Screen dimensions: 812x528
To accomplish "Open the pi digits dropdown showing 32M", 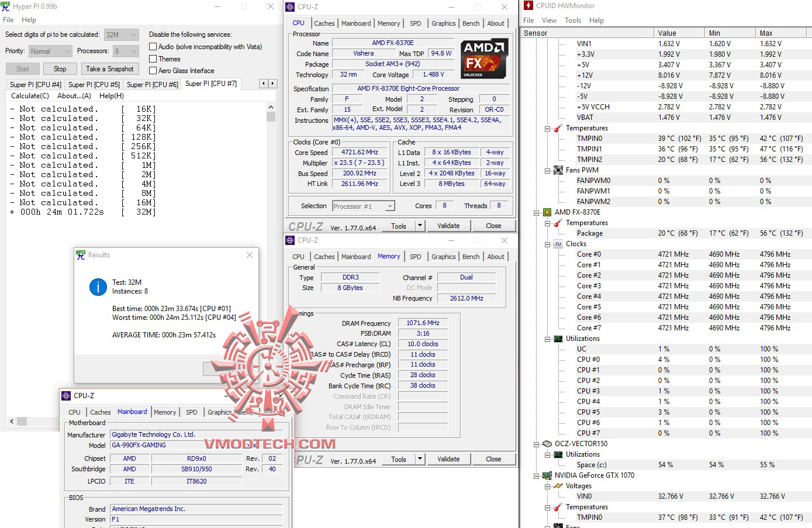I will [122, 34].
